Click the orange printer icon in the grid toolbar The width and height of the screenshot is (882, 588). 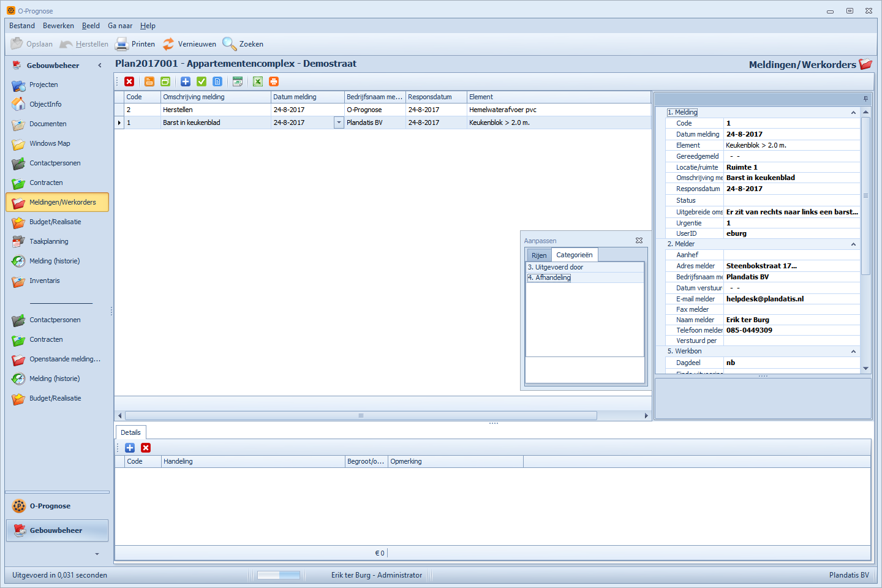pos(274,81)
